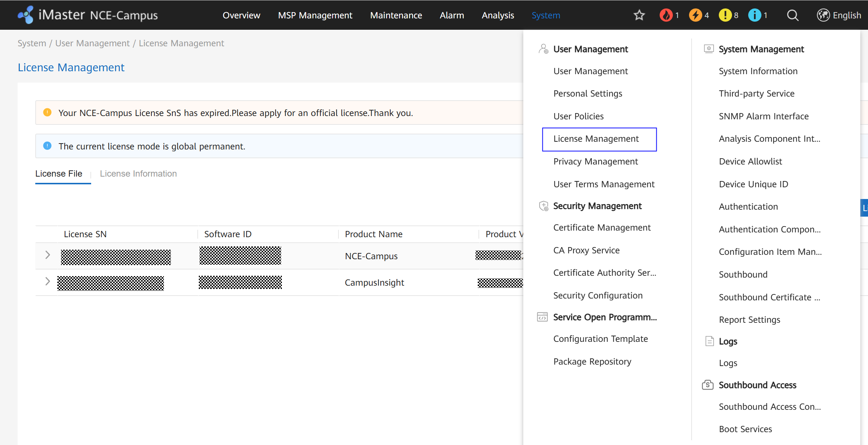This screenshot has width=868, height=445.
Task: Switch to License Information tab
Action: tap(138, 174)
